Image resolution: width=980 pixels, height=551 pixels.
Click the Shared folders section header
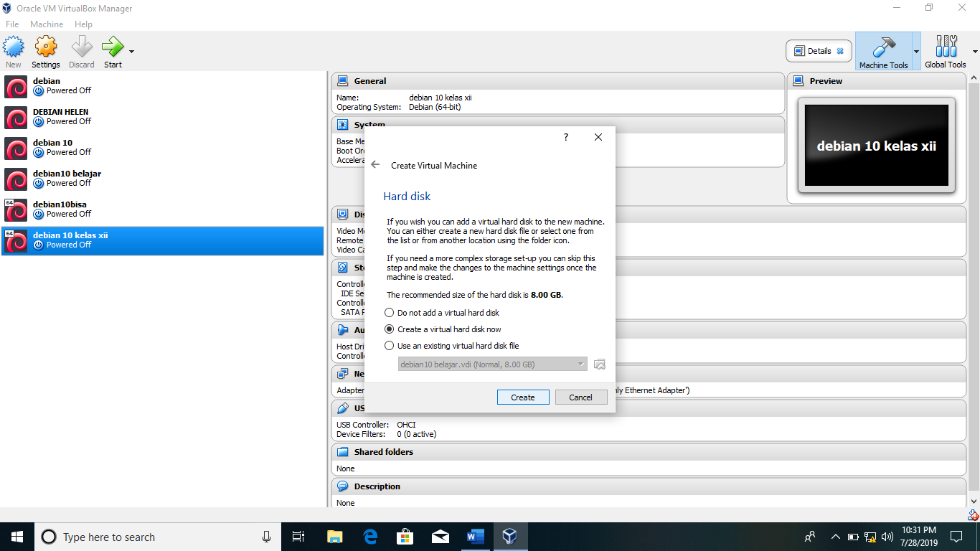click(x=649, y=452)
